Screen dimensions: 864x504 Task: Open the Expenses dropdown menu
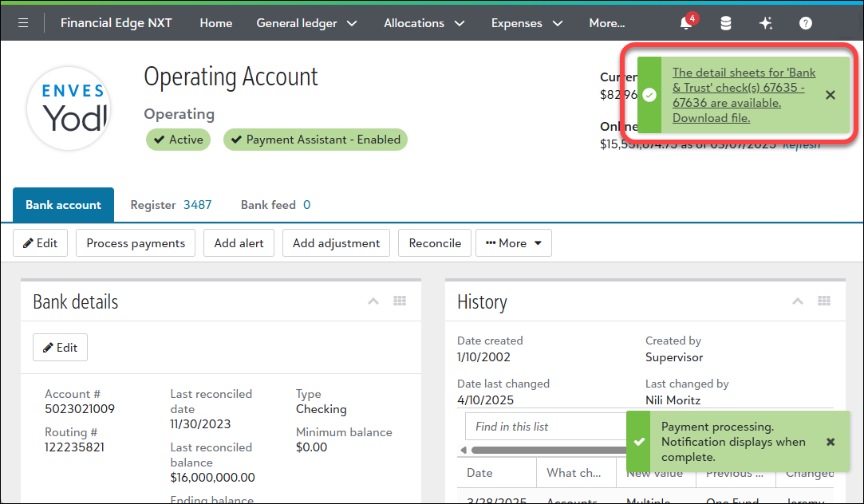tap(527, 23)
